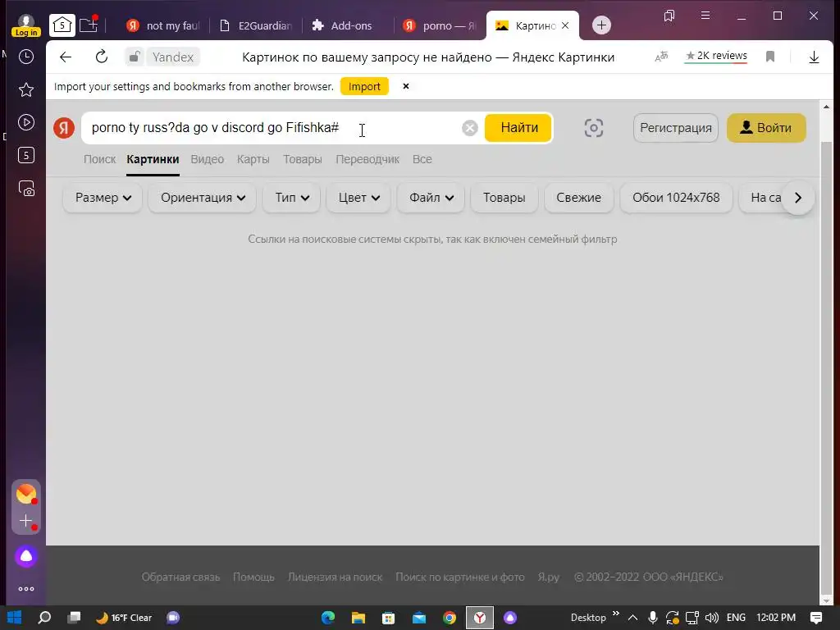Screen dimensions: 840x630
Task: Add a sidebar app with plus icon
Action: click(x=25, y=521)
